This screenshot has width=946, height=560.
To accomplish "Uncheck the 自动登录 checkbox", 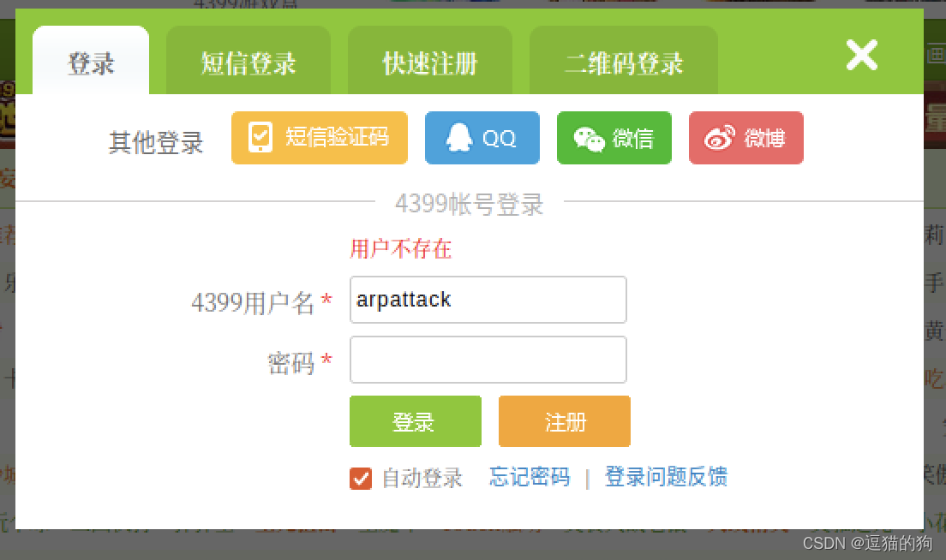I will coord(361,479).
